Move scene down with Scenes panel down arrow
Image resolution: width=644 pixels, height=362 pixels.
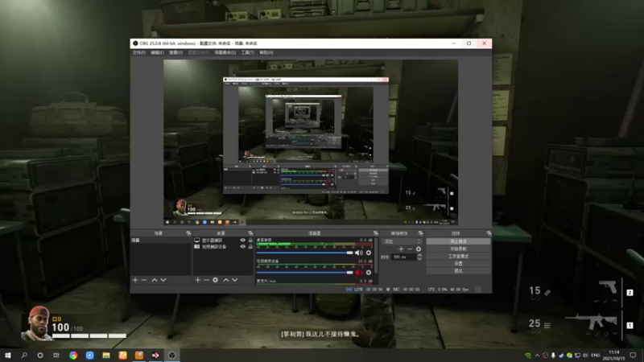pos(163,280)
